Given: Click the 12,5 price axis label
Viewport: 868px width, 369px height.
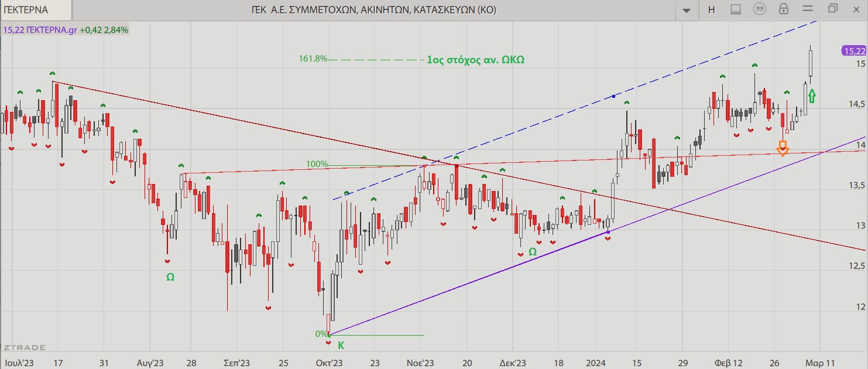Looking at the screenshot, I should [856, 266].
